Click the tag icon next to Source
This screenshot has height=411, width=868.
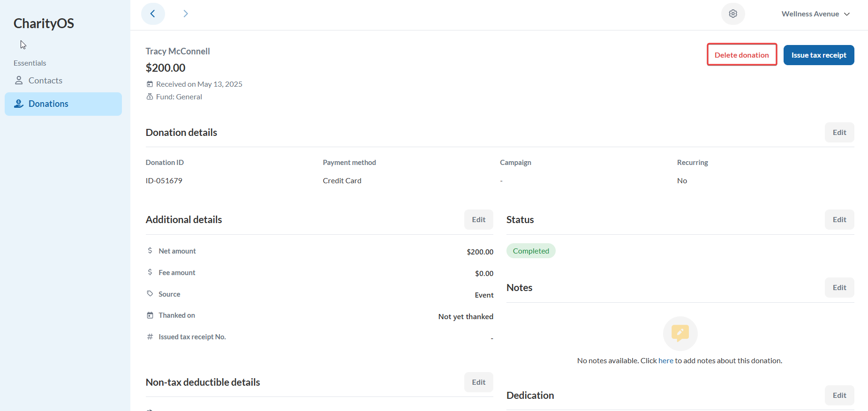point(150,294)
